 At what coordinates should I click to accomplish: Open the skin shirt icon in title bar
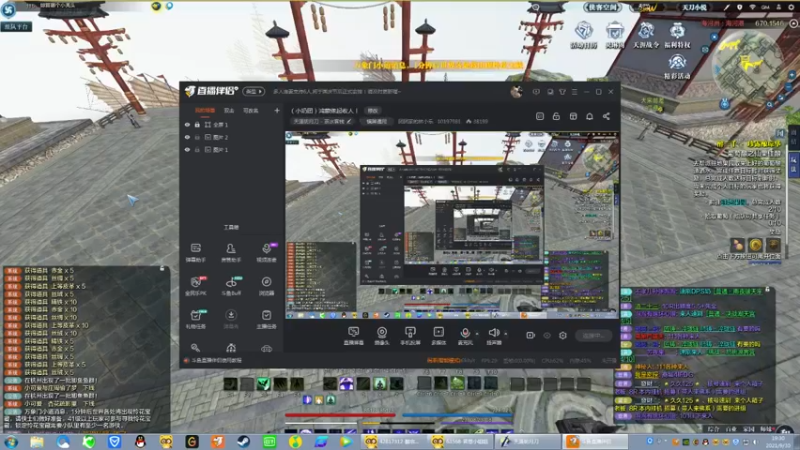(x=562, y=92)
